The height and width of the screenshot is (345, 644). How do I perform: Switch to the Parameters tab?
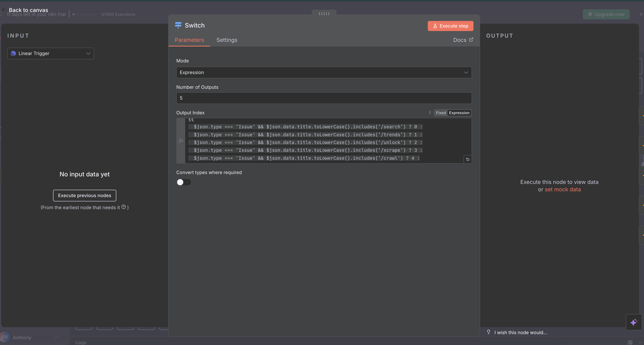click(189, 40)
